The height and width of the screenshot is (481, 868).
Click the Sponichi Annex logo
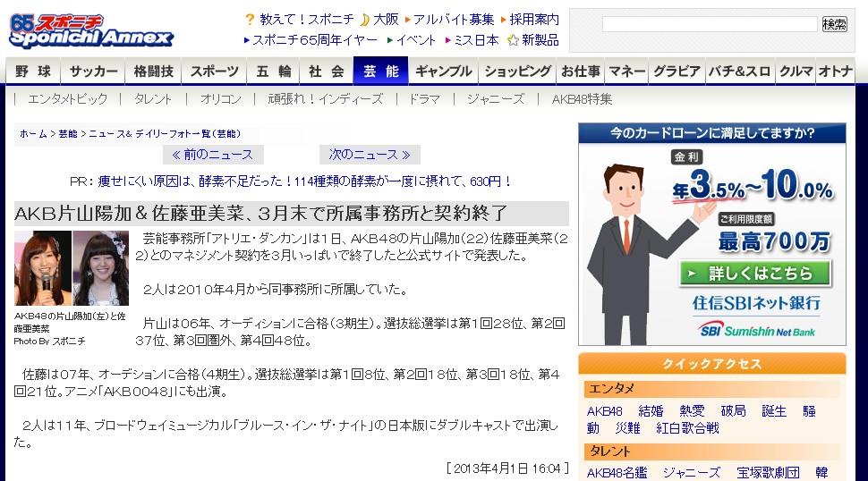tap(91, 31)
